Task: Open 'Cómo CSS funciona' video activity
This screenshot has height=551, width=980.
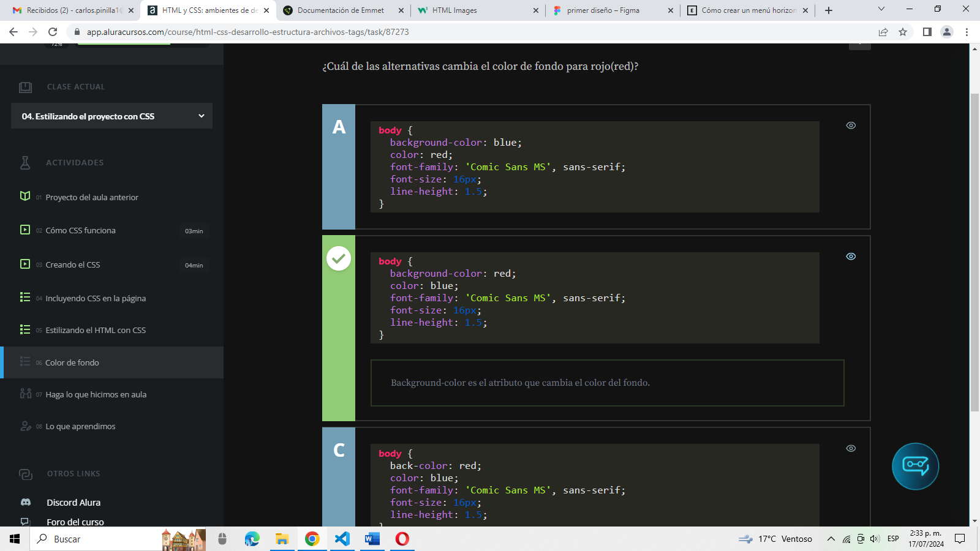Action: click(x=80, y=231)
